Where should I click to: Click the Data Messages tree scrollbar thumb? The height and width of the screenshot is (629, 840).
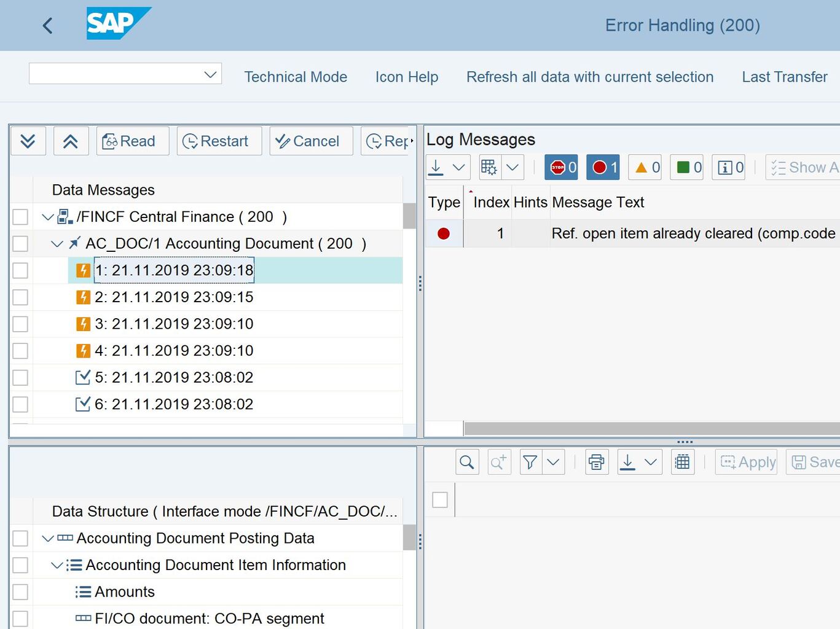pyautogui.click(x=409, y=216)
